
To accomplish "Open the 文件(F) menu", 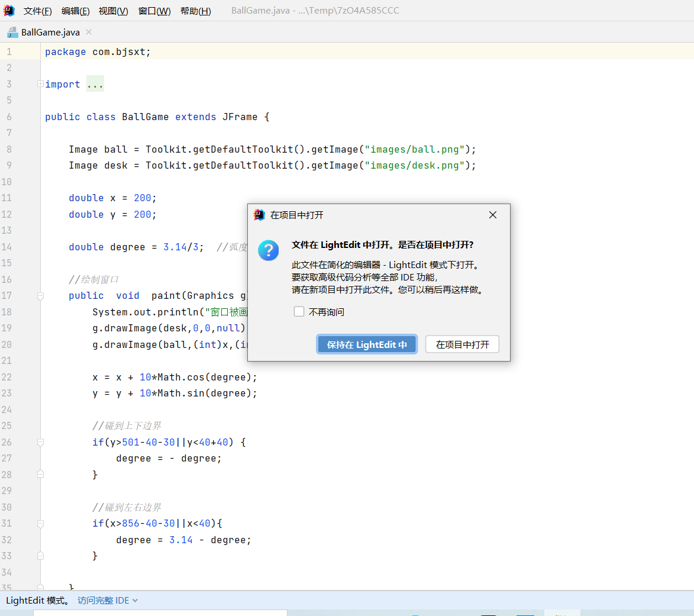I will click(x=38, y=11).
